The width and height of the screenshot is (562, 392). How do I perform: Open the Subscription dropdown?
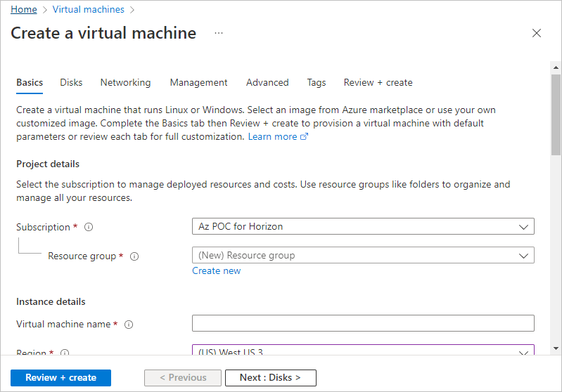[363, 226]
